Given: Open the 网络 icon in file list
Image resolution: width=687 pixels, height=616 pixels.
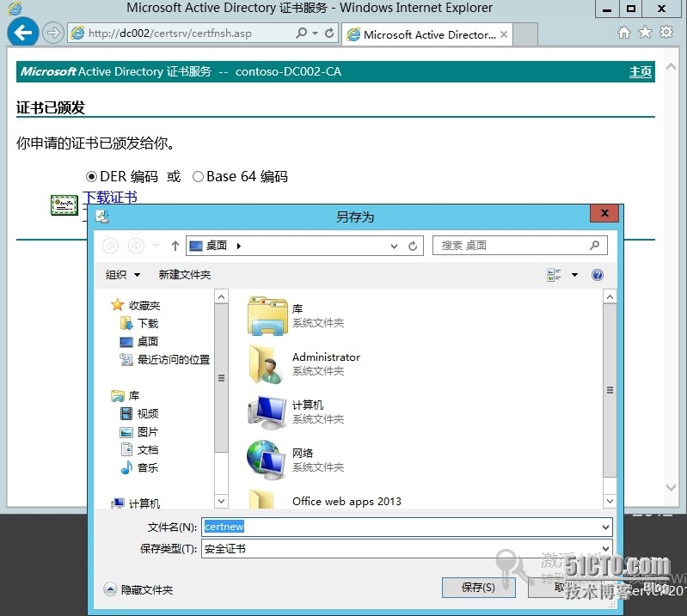Looking at the screenshot, I should coord(266,460).
